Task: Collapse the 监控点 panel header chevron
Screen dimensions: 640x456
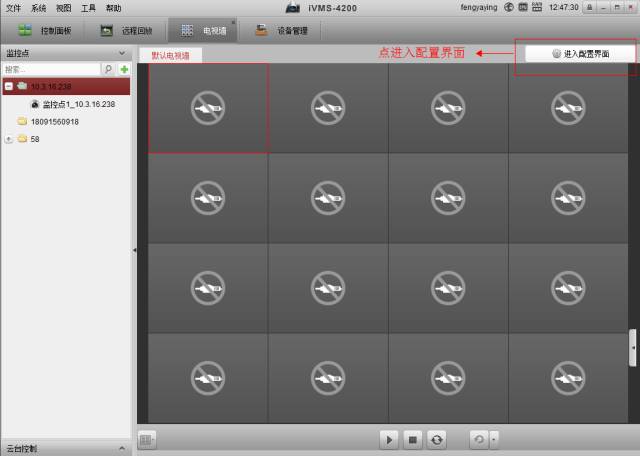Action: [x=122, y=52]
